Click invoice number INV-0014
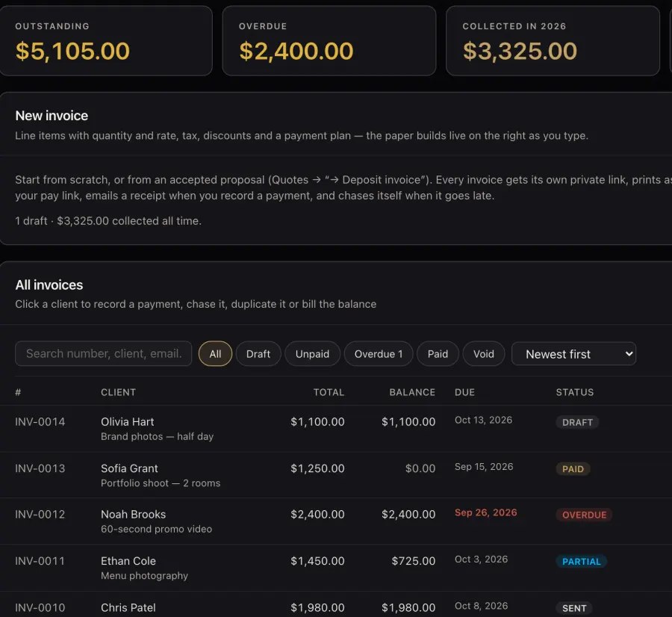Image resolution: width=672 pixels, height=617 pixels. 40,422
